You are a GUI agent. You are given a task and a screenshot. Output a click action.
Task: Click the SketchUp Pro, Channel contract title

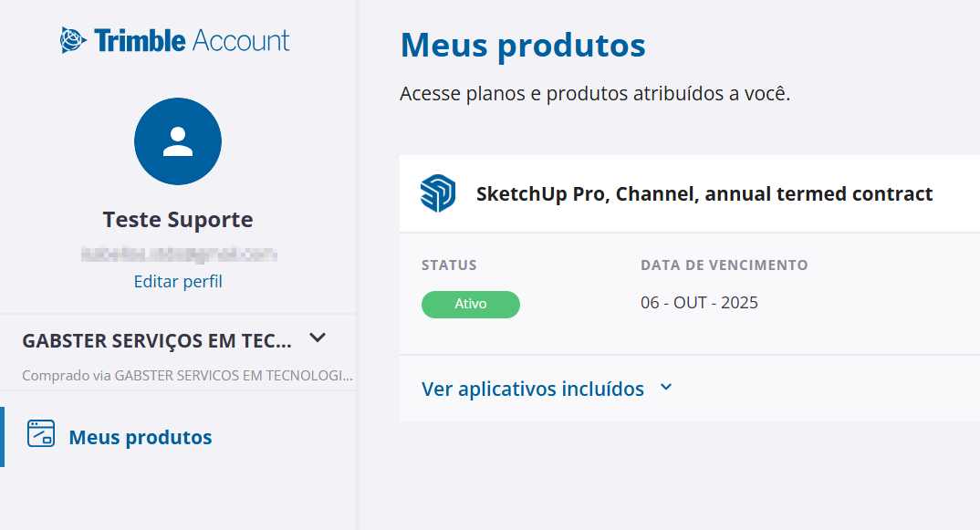(x=704, y=194)
